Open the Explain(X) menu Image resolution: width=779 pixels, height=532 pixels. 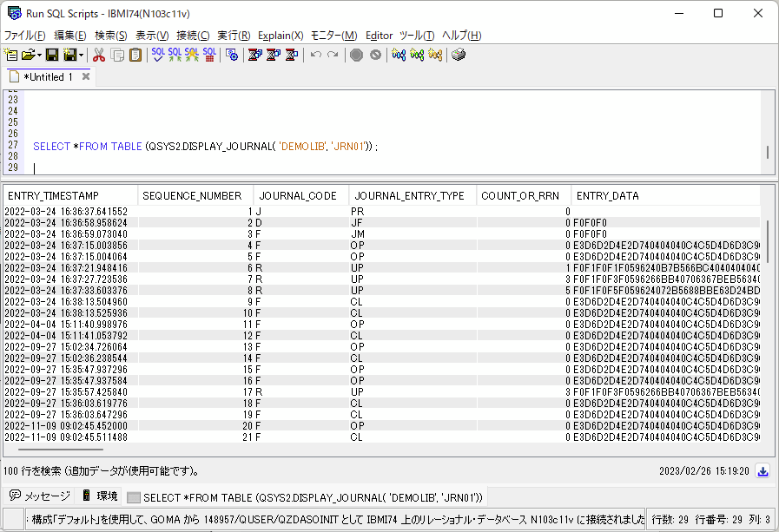tap(281, 36)
